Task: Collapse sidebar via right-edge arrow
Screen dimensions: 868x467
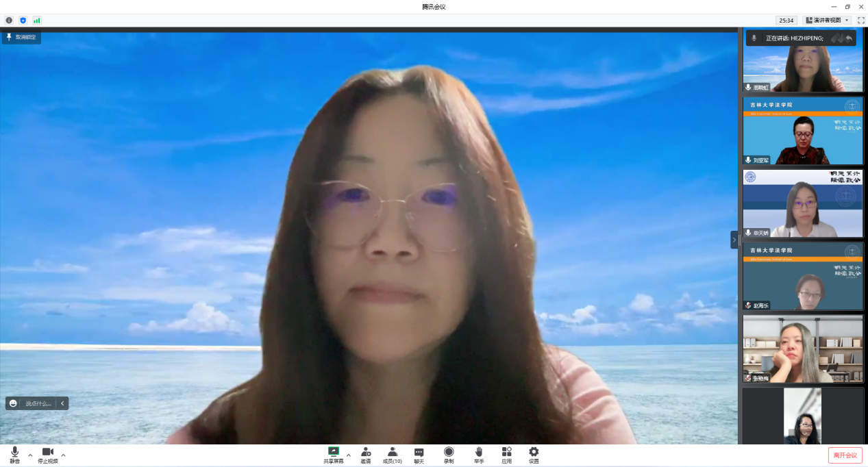Action: pyautogui.click(x=733, y=240)
